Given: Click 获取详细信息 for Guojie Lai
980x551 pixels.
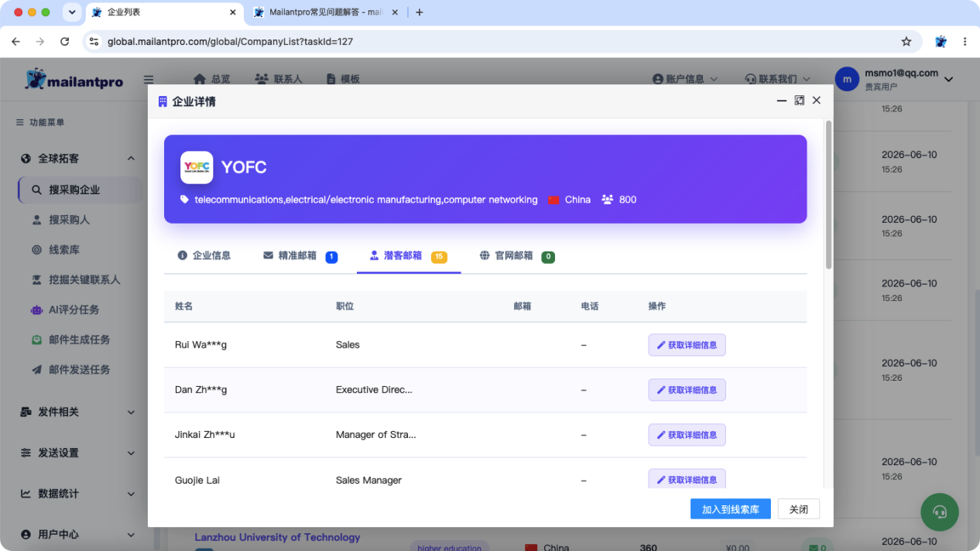Looking at the screenshot, I should point(687,479).
